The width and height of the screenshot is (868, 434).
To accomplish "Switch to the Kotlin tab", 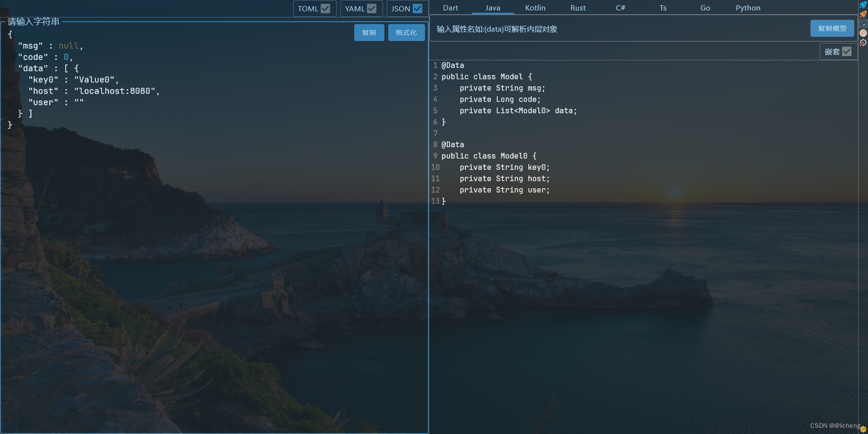I will tap(535, 8).
